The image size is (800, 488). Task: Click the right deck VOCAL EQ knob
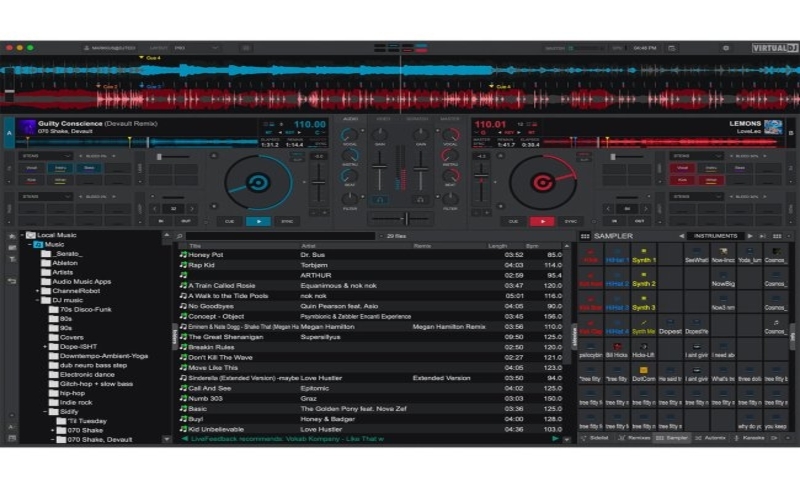(450, 135)
